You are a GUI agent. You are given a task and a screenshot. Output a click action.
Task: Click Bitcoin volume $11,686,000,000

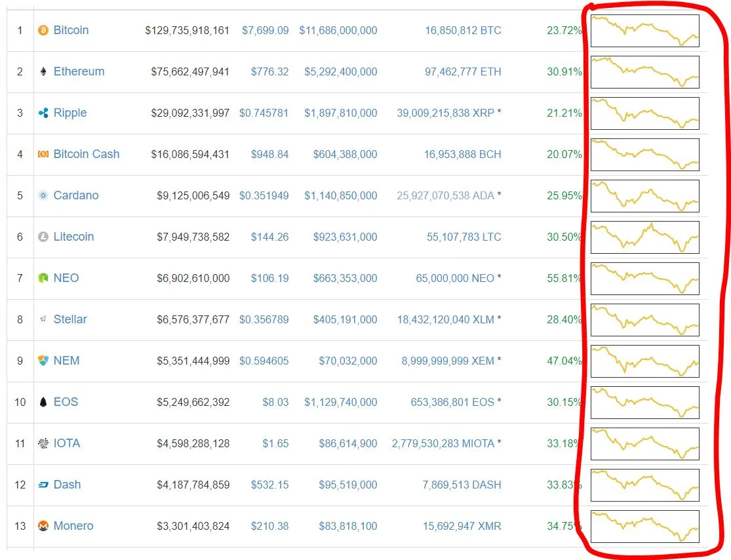pyautogui.click(x=338, y=31)
